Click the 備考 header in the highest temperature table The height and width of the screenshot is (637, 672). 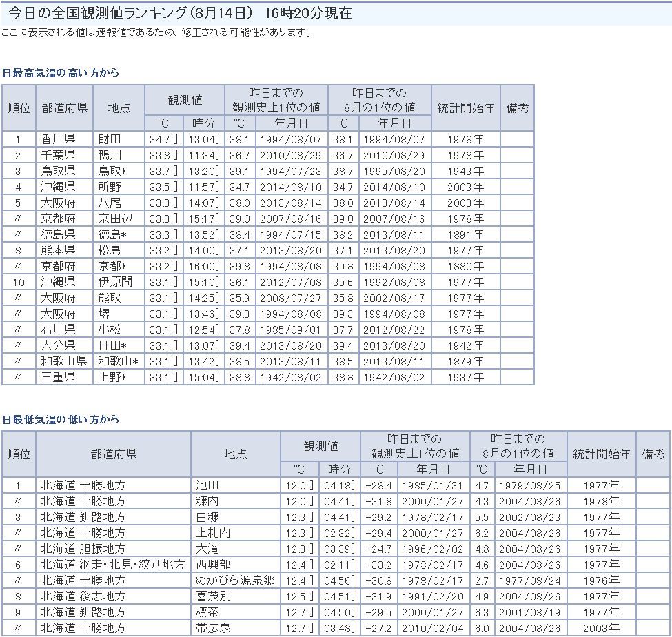point(517,108)
